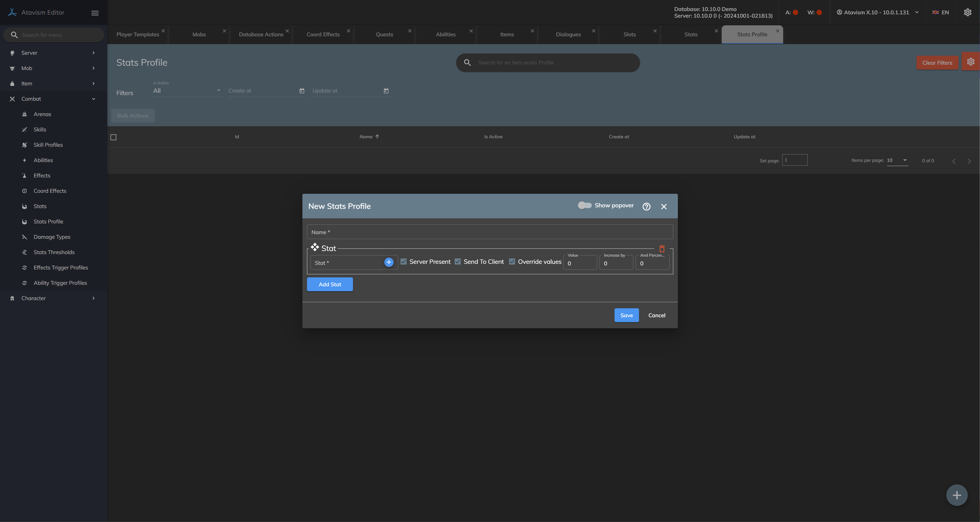This screenshot has width=980, height=522.
Task: Click the round floating plus add button
Action: click(x=957, y=495)
